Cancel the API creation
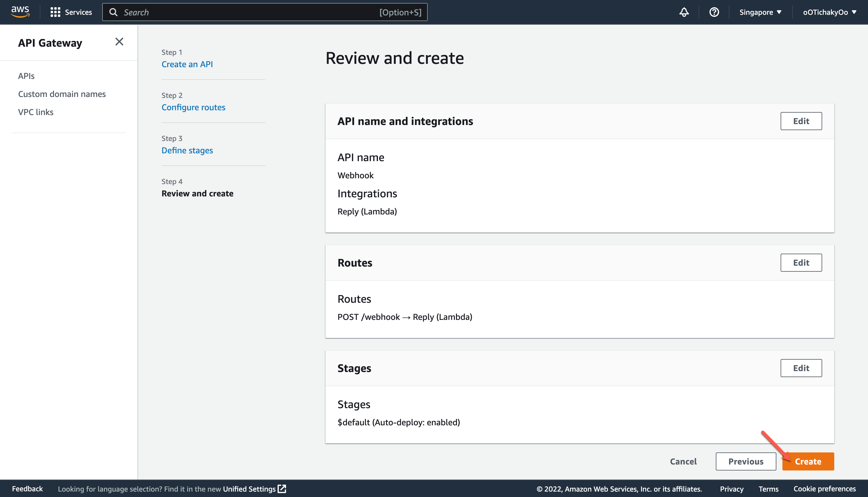The height and width of the screenshot is (497, 868). point(683,461)
